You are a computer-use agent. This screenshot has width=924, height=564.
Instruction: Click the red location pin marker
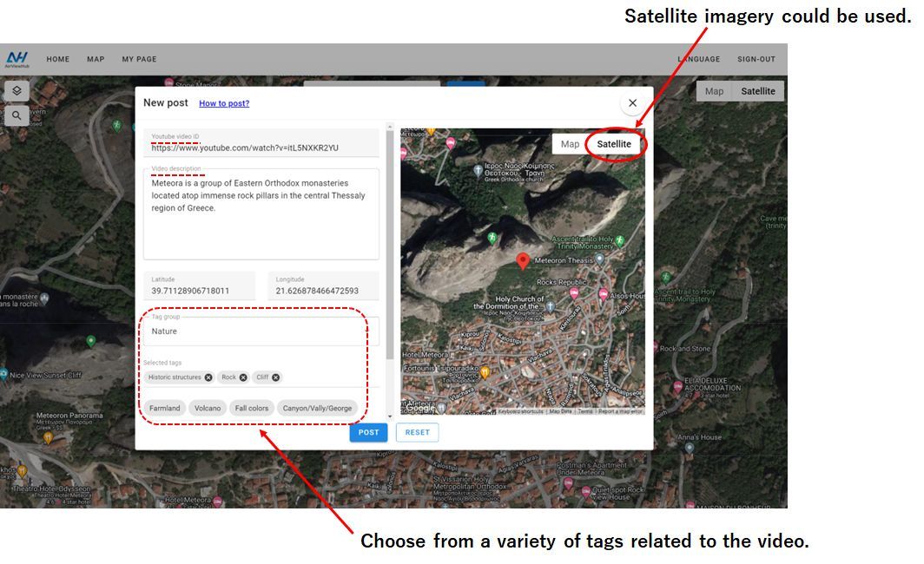click(x=522, y=261)
